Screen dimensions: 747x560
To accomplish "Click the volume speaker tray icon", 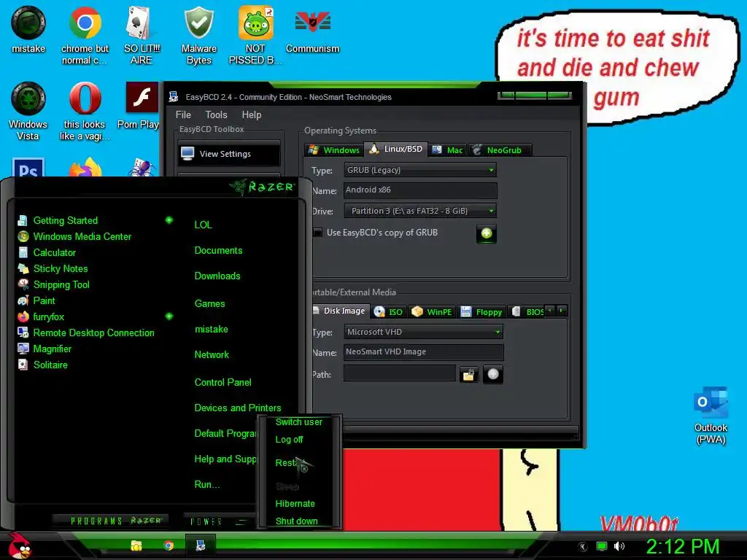I will (619, 546).
